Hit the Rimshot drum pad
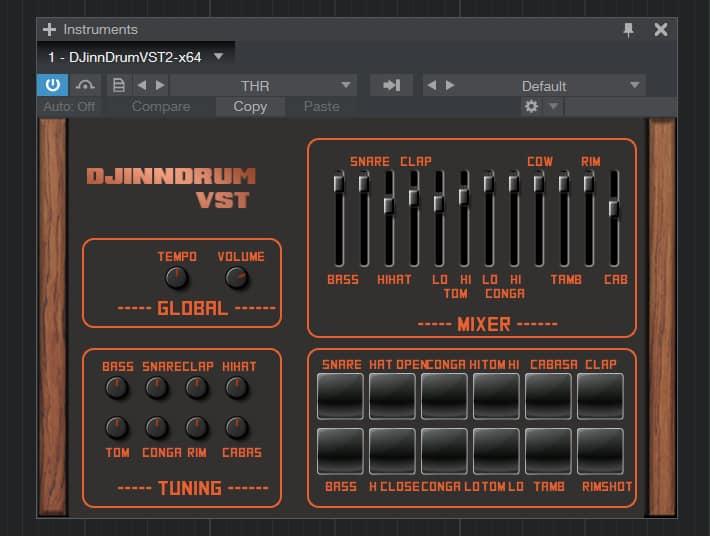Screen dimensions: 710x536 point(600,451)
